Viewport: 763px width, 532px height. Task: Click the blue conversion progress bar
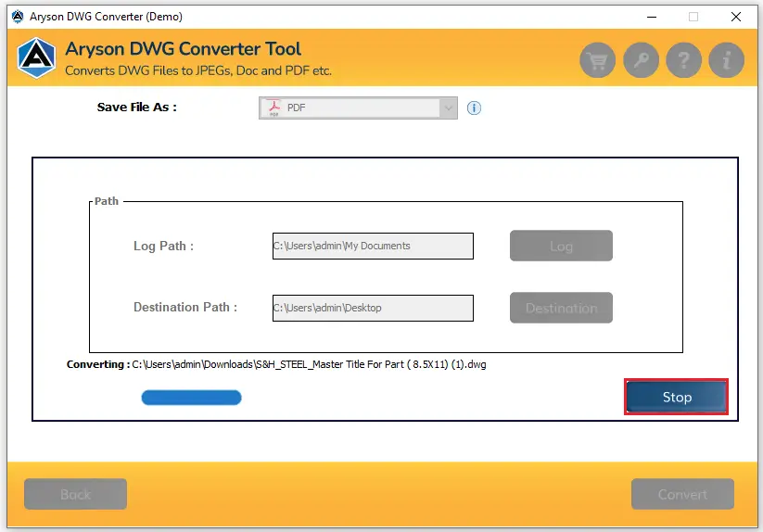click(x=191, y=398)
